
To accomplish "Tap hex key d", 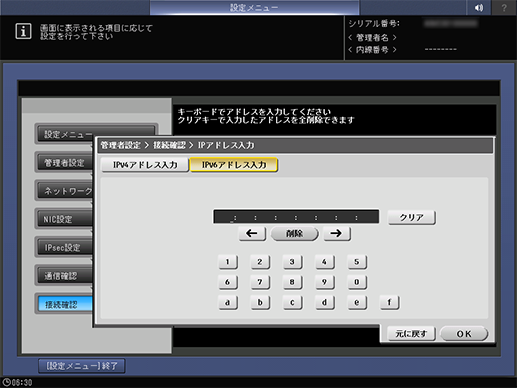I will click(325, 303).
